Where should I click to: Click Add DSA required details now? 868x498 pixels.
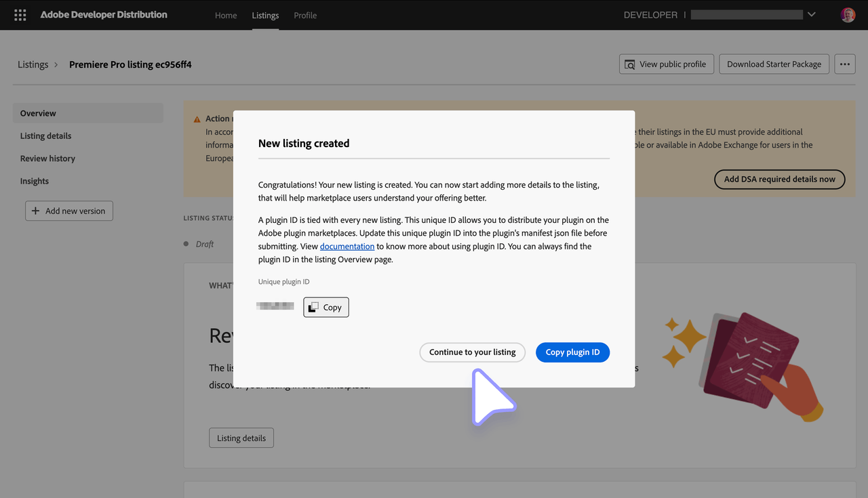tap(779, 179)
